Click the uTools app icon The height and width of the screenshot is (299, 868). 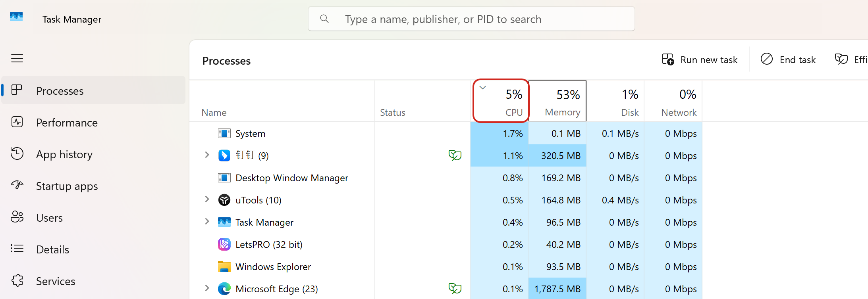tap(224, 200)
